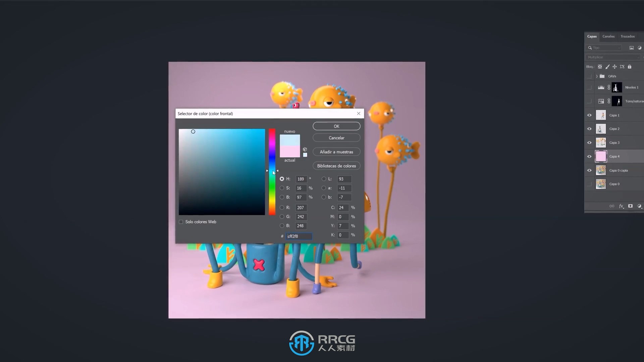Toggle visibility of Capa 3 layer
This screenshot has width=644, height=362.
[x=589, y=142]
